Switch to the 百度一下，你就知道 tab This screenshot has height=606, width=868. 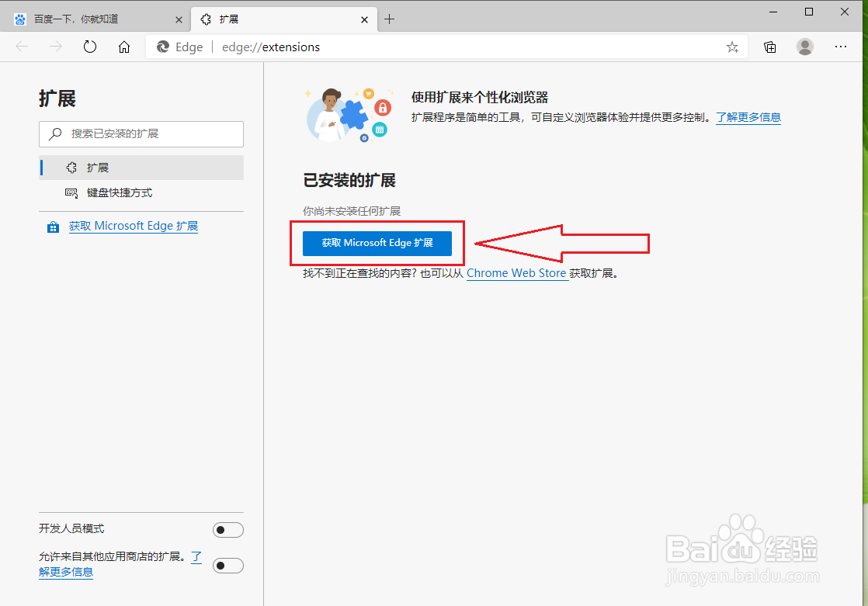pyautogui.click(x=95, y=19)
